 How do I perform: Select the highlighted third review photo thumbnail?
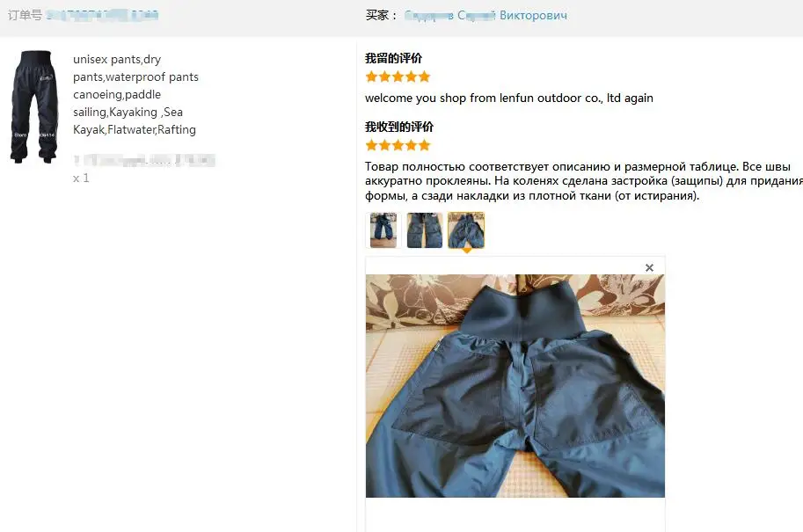point(466,230)
